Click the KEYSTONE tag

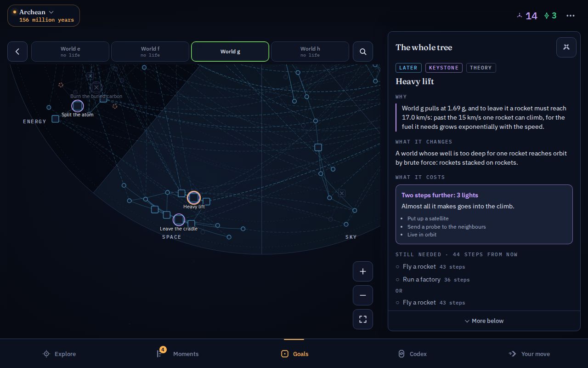click(x=444, y=68)
